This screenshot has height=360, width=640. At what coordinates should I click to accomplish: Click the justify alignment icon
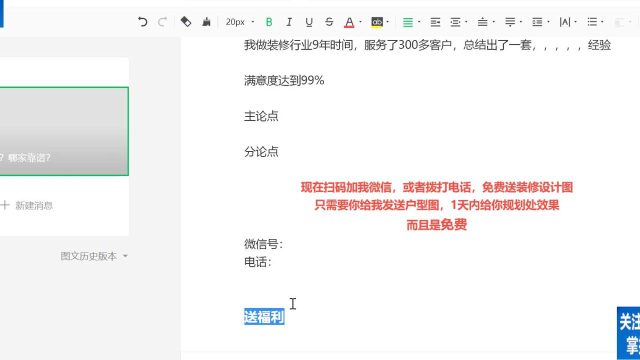pos(436,22)
